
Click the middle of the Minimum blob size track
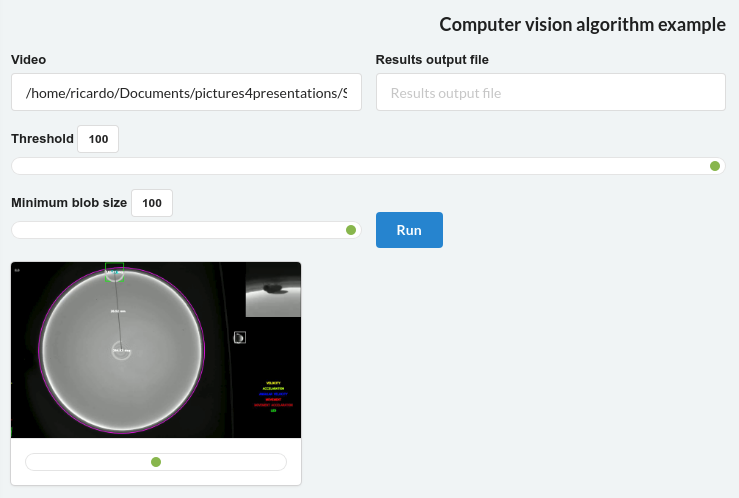pyautogui.click(x=186, y=230)
